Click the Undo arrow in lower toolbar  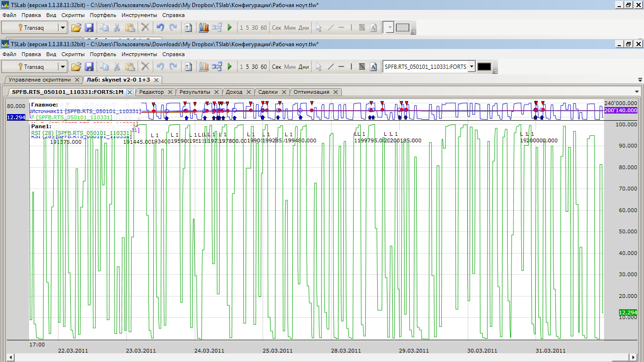[160, 67]
